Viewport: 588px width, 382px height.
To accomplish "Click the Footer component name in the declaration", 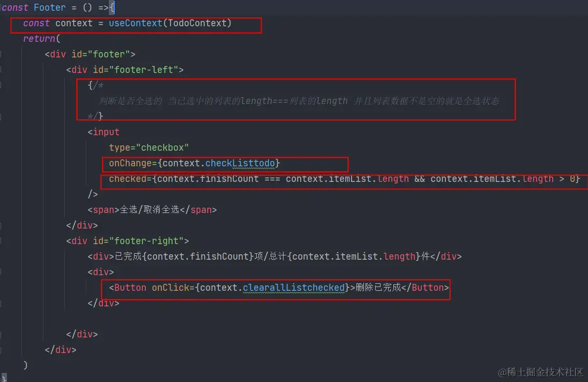I will (49, 8).
